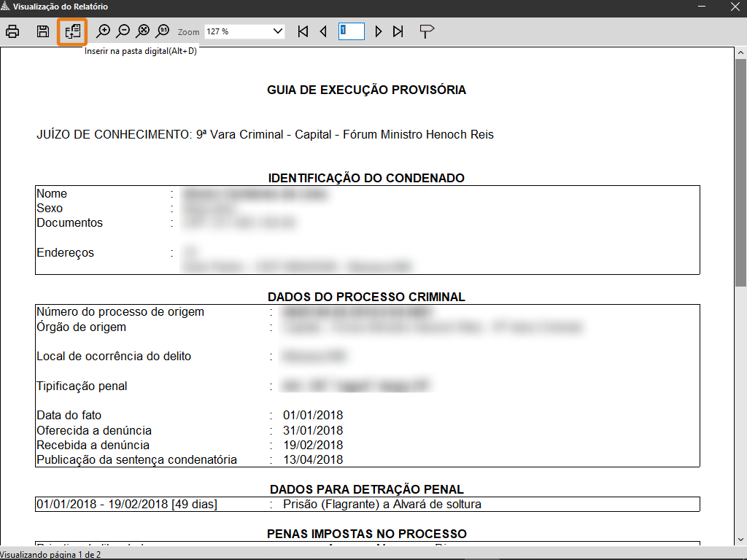Go to the first page of the report
The image size is (747, 560).
click(x=303, y=31)
